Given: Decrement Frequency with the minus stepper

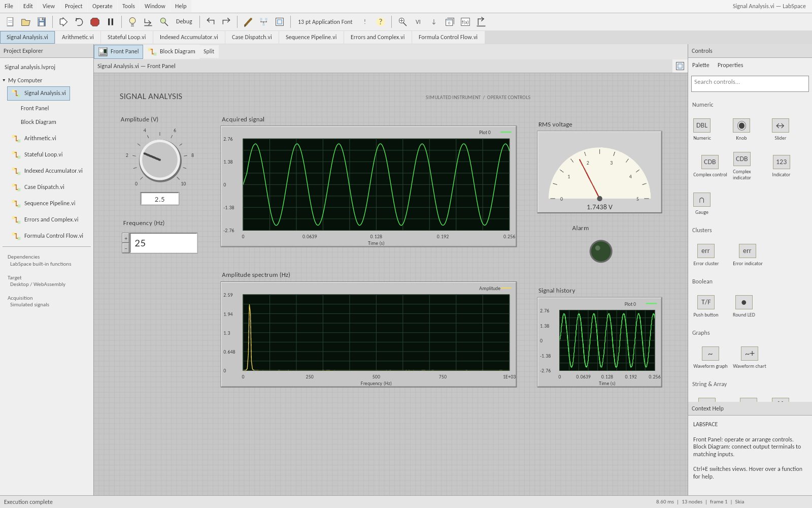Looking at the screenshot, I should click(126, 248).
